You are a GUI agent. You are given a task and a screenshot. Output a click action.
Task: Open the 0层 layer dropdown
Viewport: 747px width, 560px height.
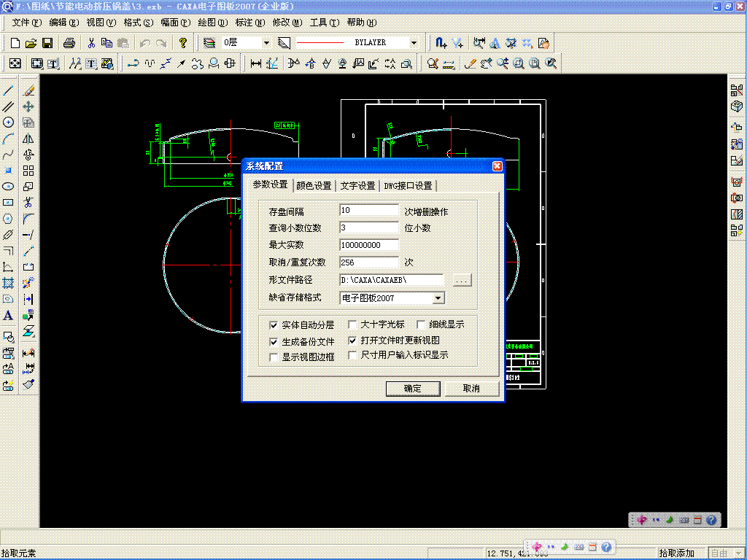coord(266,43)
